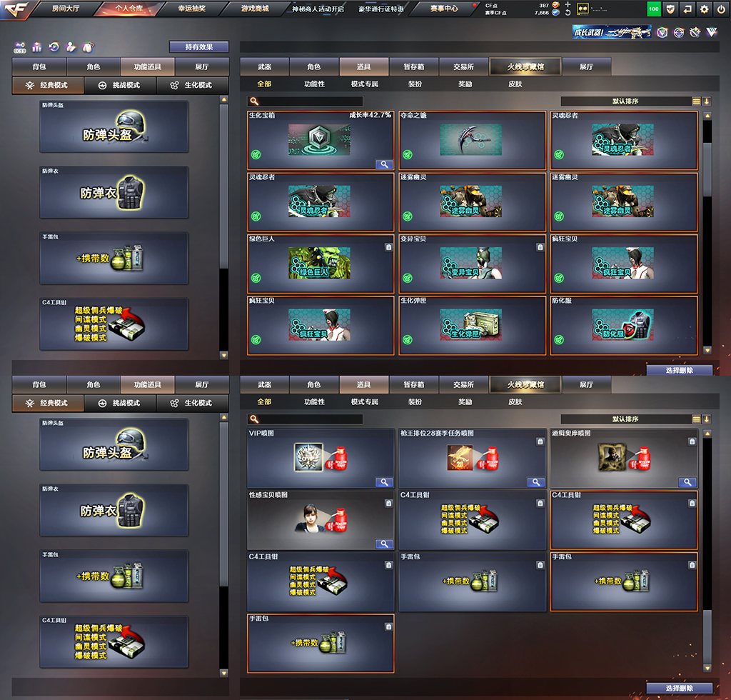
Task: Open 豪华通行证特惠 promotion link
Action: point(381,9)
